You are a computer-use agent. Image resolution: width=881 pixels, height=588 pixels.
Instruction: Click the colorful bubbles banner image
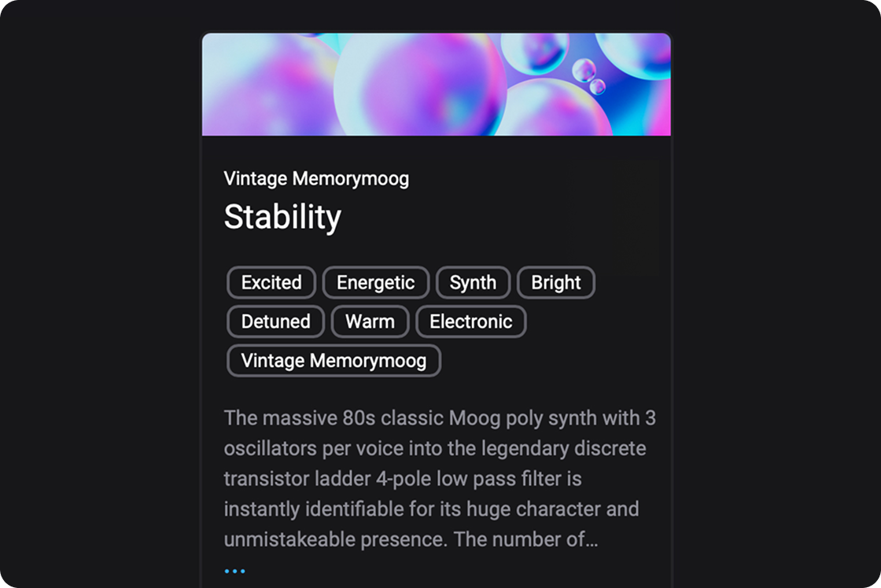click(437, 84)
